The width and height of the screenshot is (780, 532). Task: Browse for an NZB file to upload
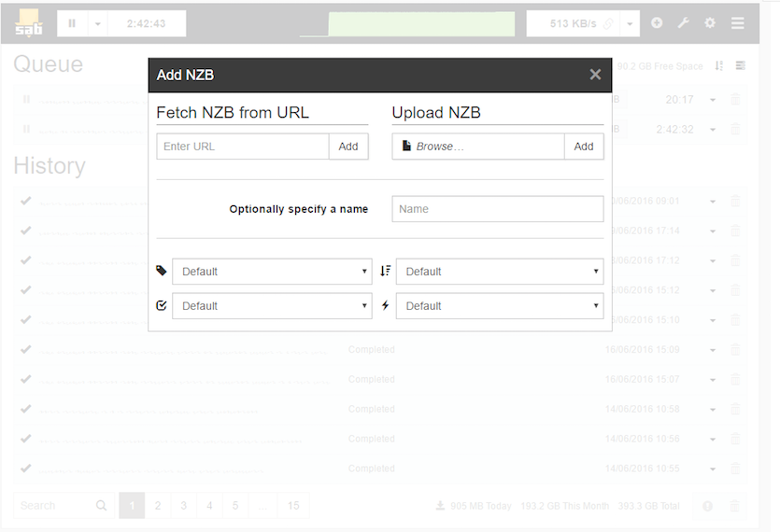coord(478,147)
